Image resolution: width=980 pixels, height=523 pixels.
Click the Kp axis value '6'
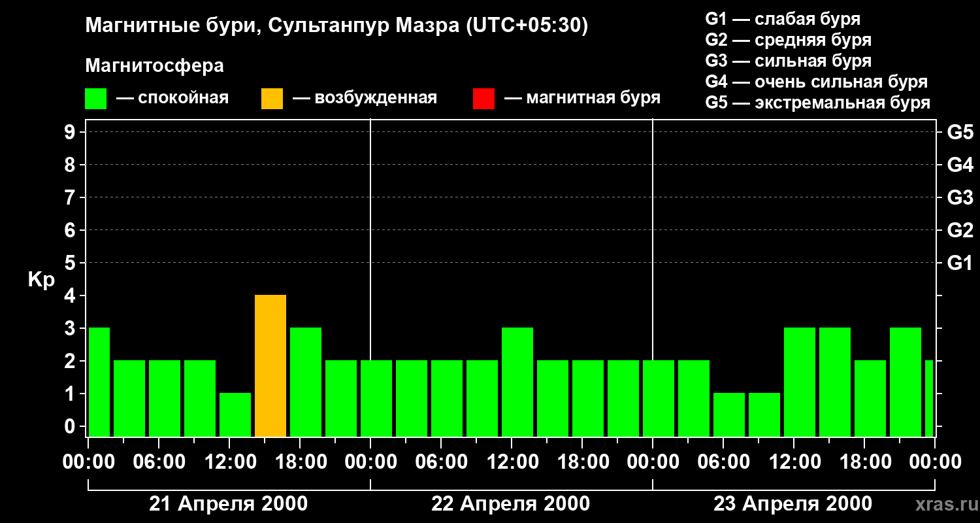71,230
